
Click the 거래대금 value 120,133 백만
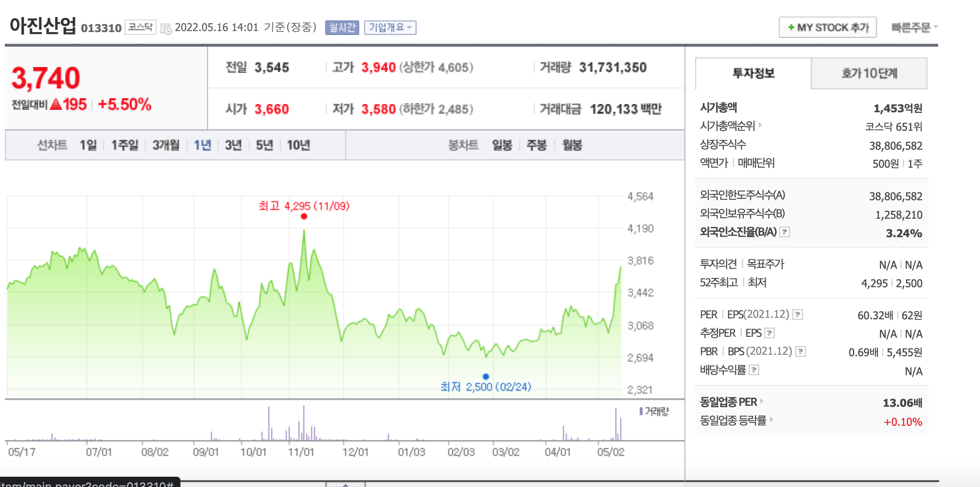626,109
